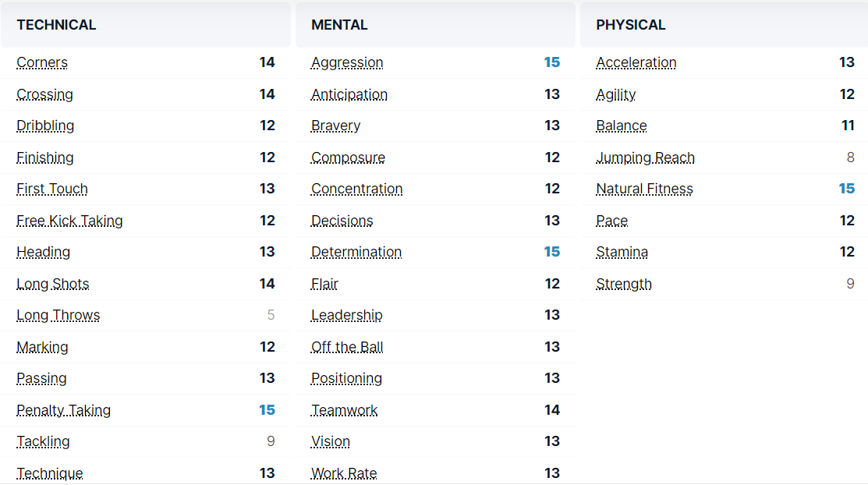Select the Teamwork attribute link
The width and height of the screenshot is (868, 485).
point(344,410)
